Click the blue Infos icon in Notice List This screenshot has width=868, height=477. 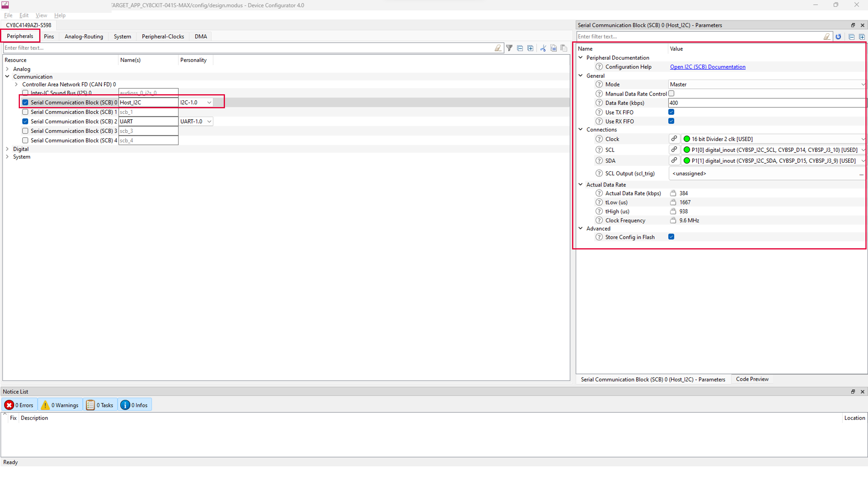pyautogui.click(x=125, y=405)
